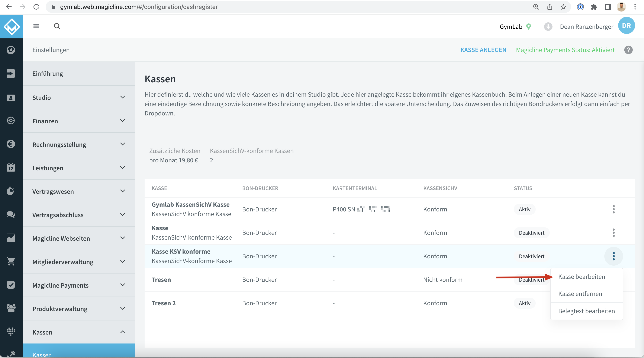
Task: Click the help question mark icon
Action: click(x=628, y=50)
